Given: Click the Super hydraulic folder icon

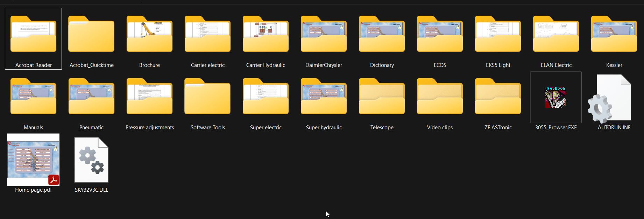Looking at the screenshot, I should click(x=324, y=96).
